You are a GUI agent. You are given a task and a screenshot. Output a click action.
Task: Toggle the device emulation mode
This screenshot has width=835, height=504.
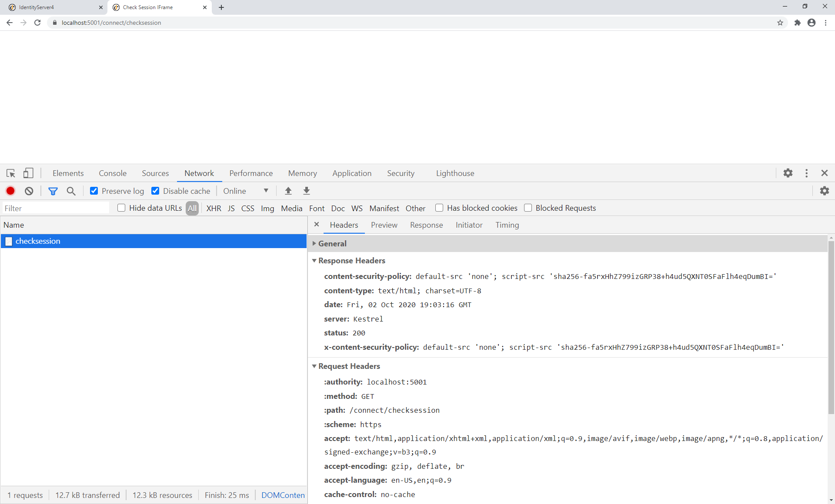click(28, 173)
